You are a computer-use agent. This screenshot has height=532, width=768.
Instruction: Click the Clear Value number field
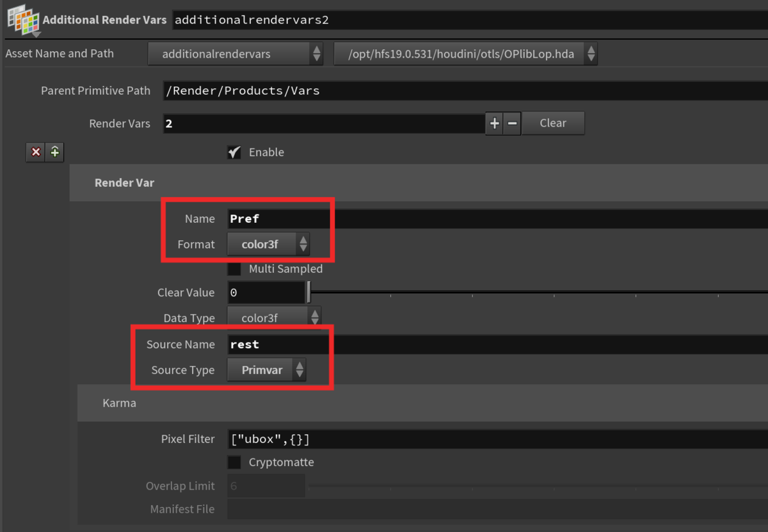tap(266, 293)
